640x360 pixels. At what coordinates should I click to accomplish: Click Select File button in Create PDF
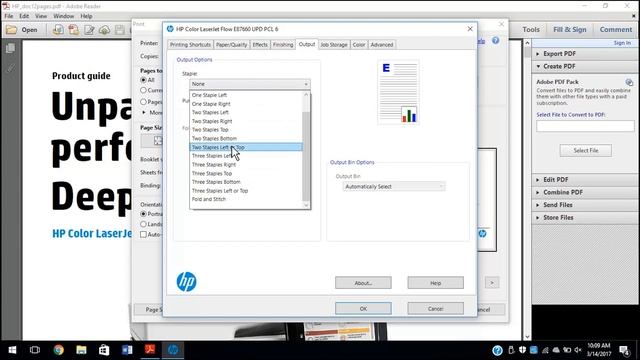(586, 151)
